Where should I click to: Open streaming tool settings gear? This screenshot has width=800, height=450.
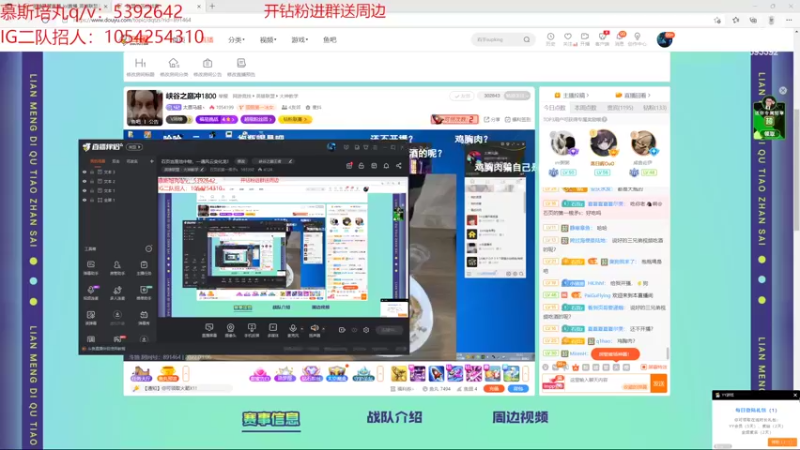click(x=366, y=330)
